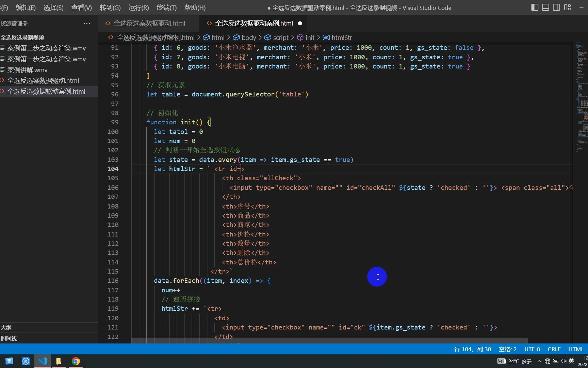This screenshot has height=368, width=588.
Task: Click document.querySelector on line 96
Action: 233,94
